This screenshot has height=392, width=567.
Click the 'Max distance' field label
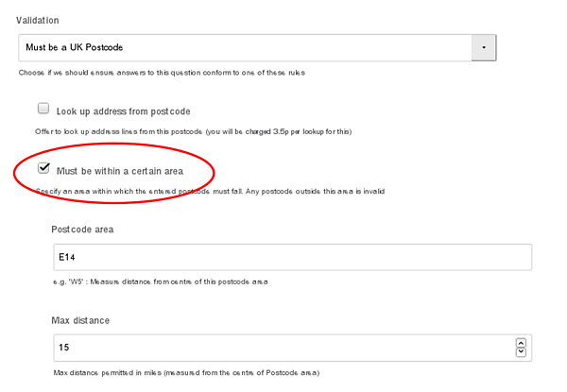(x=80, y=320)
